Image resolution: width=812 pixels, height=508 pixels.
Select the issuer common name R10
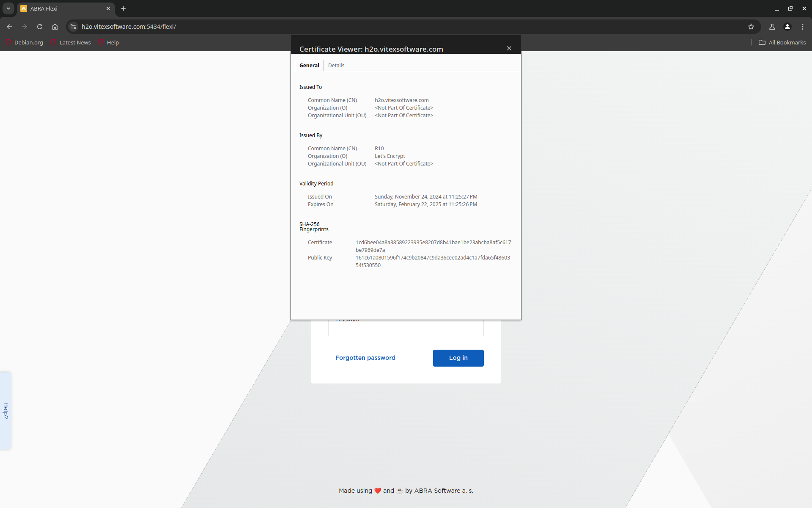pyautogui.click(x=379, y=149)
